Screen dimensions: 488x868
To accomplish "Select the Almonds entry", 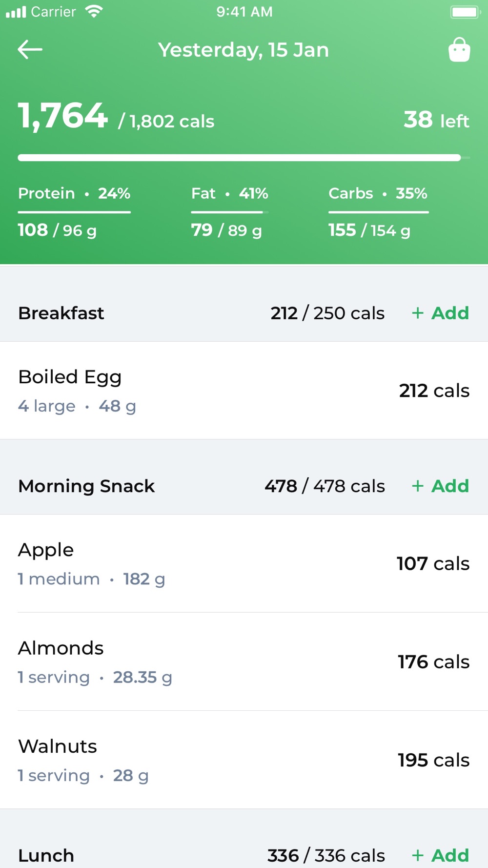I will [x=244, y=661].
